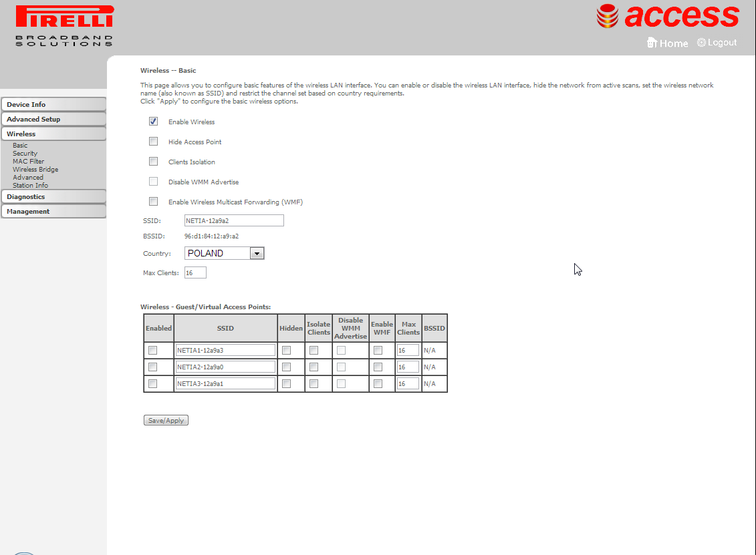The height and width of the screenshot is (555, 756).
Task: Check Isolate Clients for NETIA3-12a9a1
Action: 314,384
